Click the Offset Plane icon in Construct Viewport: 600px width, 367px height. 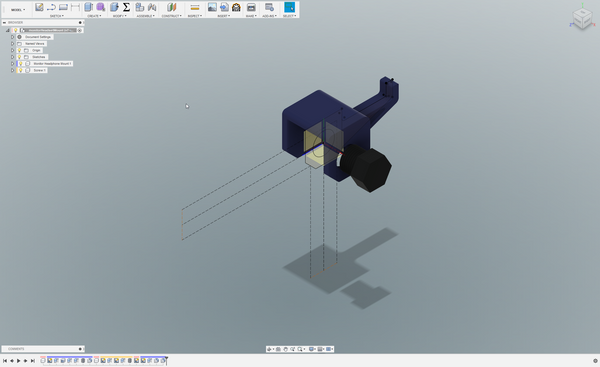(171, 7)
